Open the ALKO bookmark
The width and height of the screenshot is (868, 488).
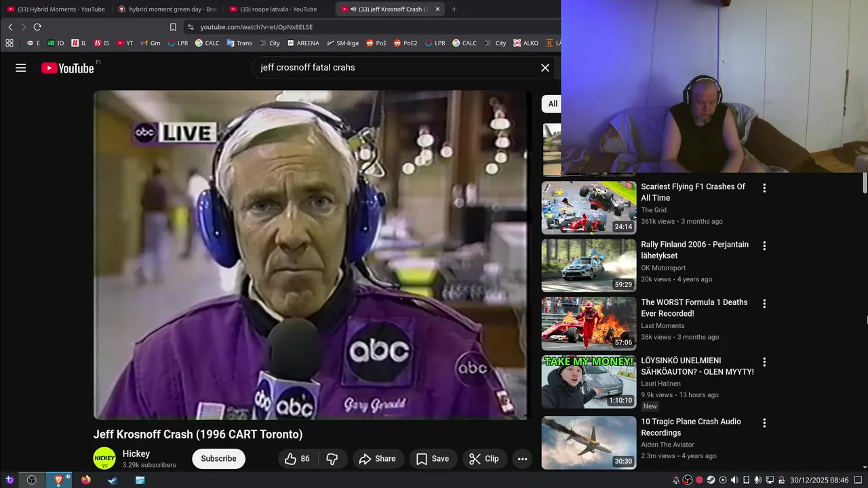click(526, 43)
